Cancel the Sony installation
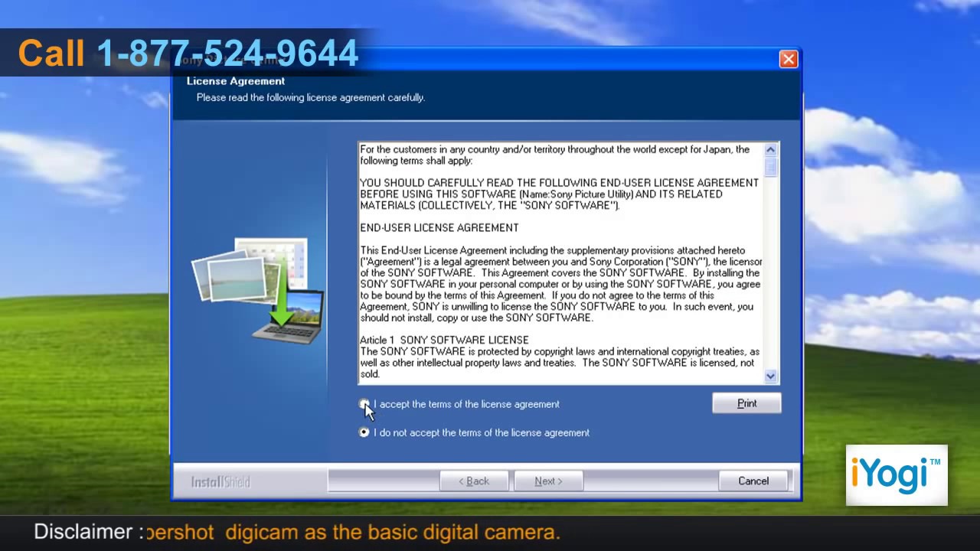This screenshot has width=980, height=551. tap(753, 481)
